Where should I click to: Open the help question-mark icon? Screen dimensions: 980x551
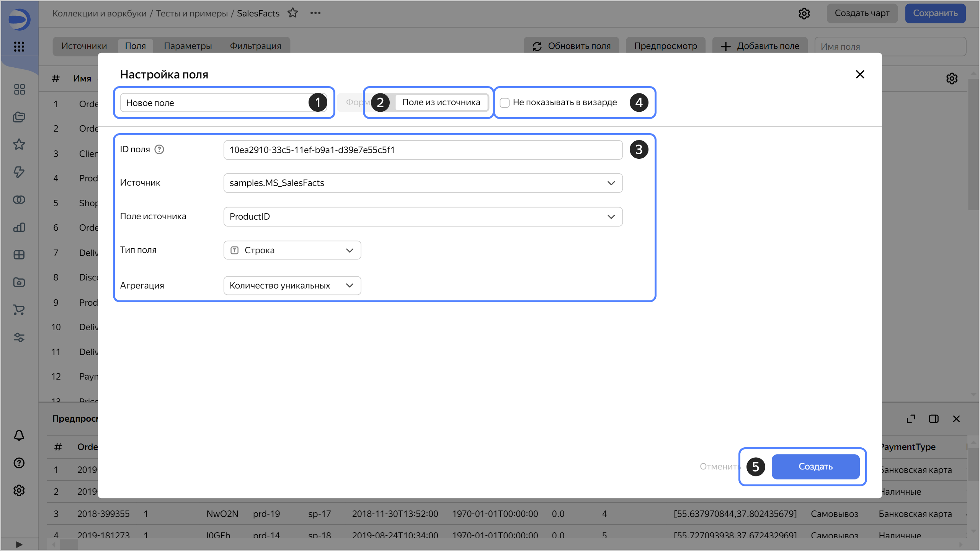(x=19, y=463)
